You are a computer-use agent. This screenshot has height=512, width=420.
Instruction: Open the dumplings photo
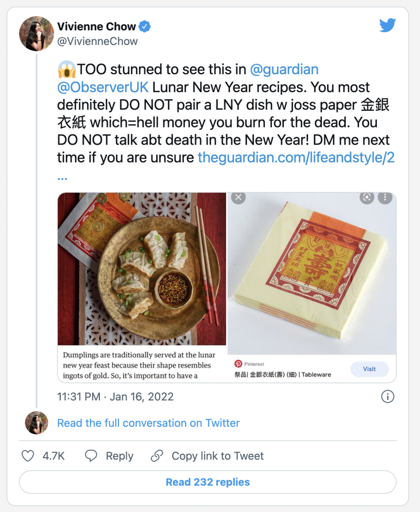(142, 268)
